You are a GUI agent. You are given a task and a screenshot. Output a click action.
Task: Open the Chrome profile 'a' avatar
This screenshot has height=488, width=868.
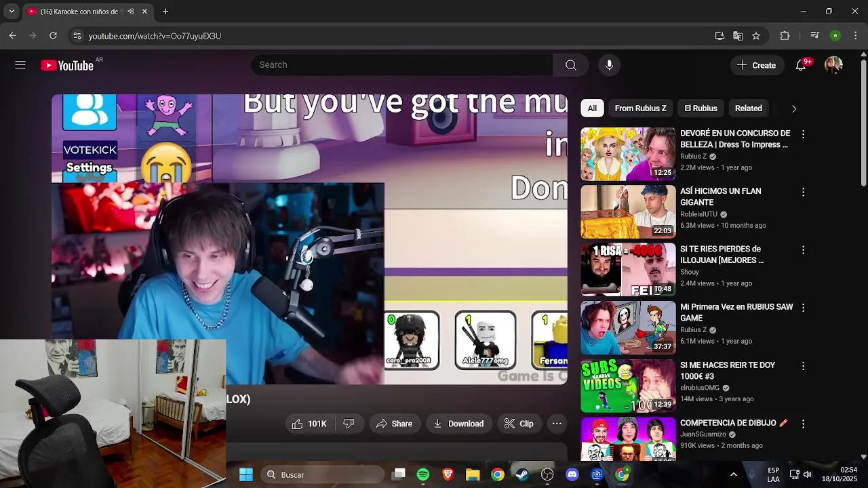[835, 36]
